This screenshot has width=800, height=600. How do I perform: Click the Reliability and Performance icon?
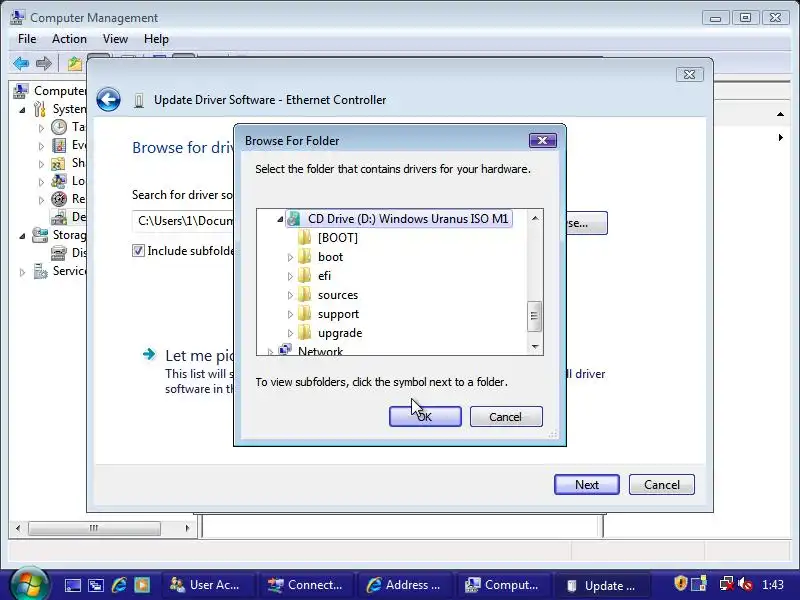[59, 199]
